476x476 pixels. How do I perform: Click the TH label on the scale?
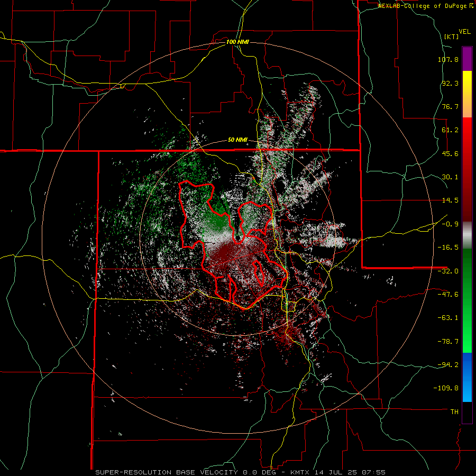coord(454,411)
